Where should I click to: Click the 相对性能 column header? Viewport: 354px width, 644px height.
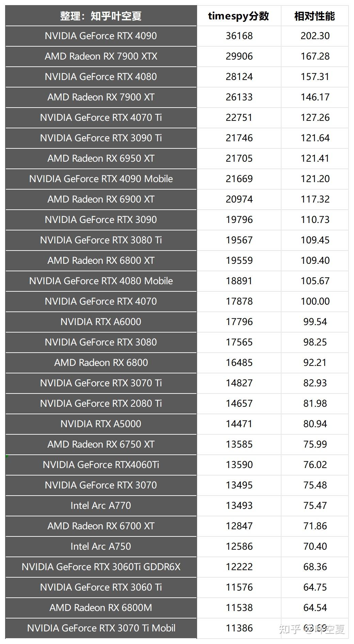click(315, 16)
